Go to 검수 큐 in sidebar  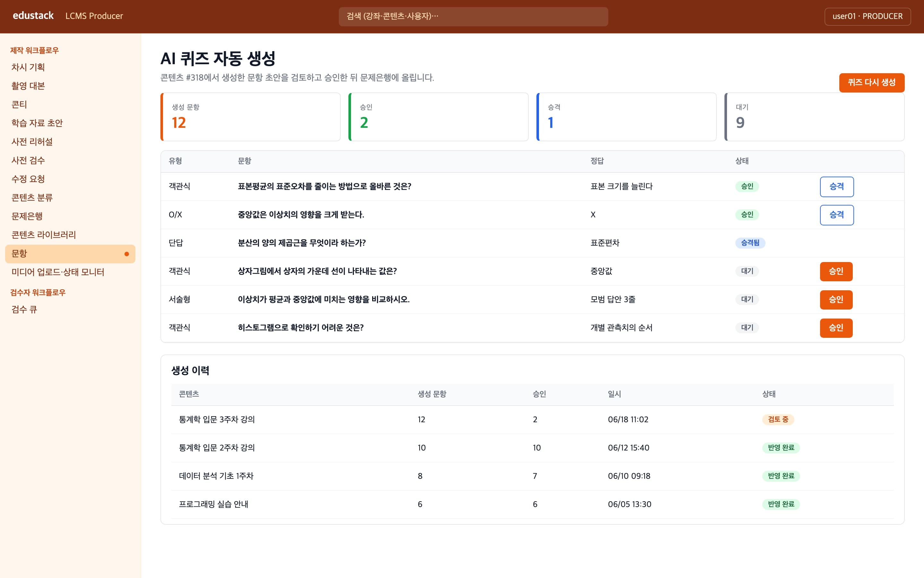click(70, 310)
